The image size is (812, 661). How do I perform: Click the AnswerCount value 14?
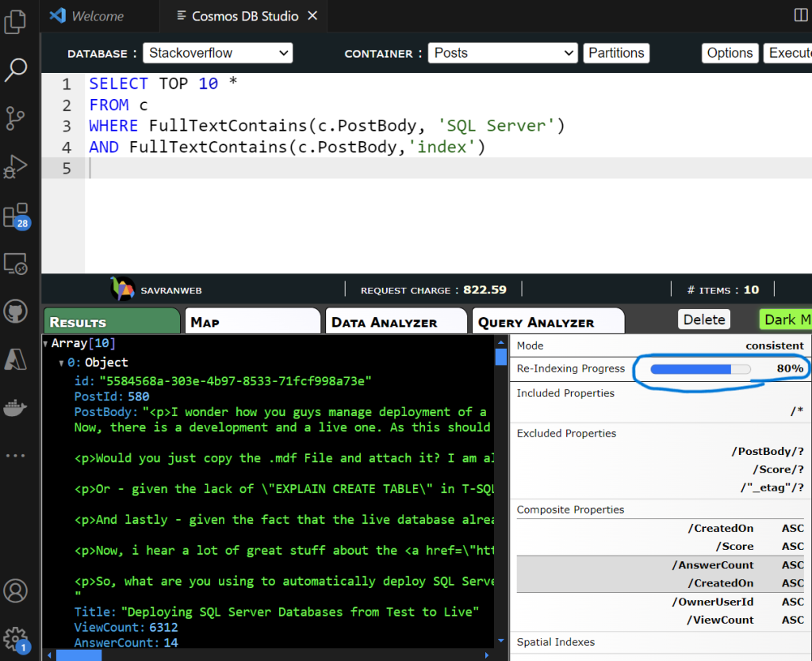tap(170, 642)
